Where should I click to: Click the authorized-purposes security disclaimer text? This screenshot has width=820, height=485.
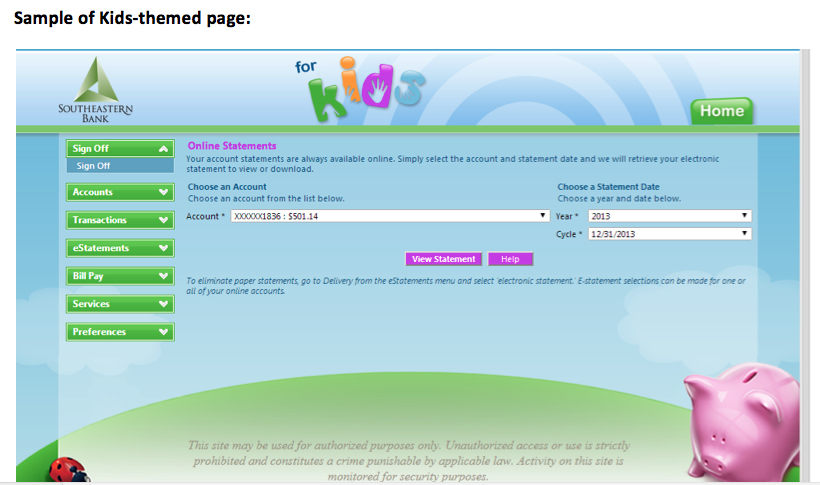(408, 461)
